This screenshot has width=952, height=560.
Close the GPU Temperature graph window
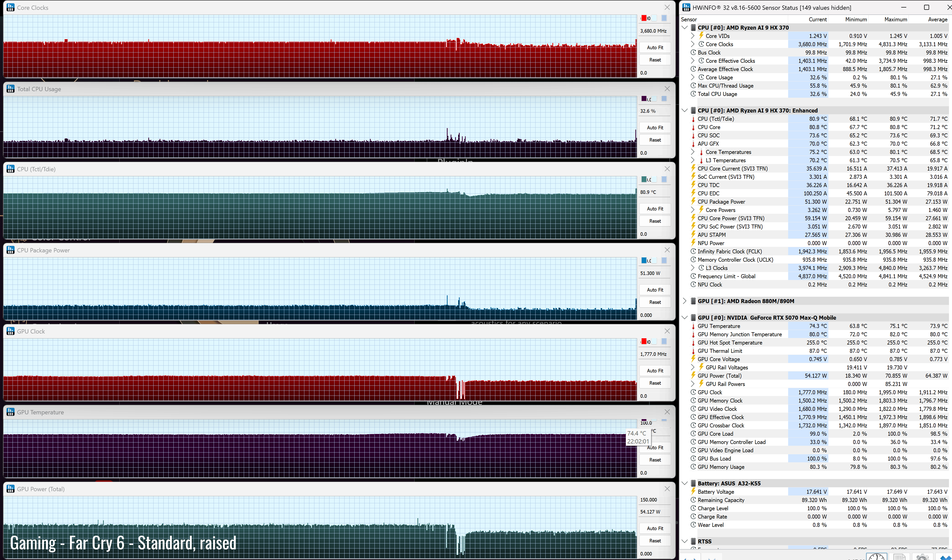tap(667, 412)
